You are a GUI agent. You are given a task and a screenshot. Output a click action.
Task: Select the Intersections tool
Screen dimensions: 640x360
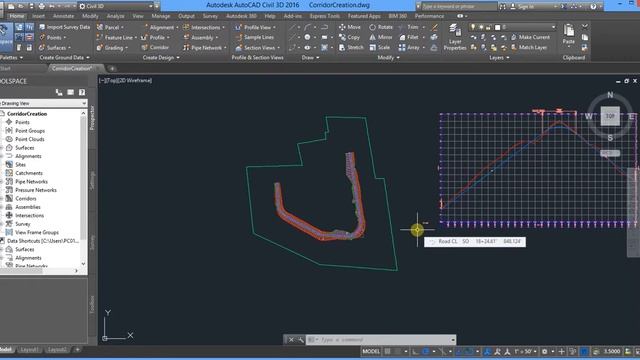click(x=204, y=27)
